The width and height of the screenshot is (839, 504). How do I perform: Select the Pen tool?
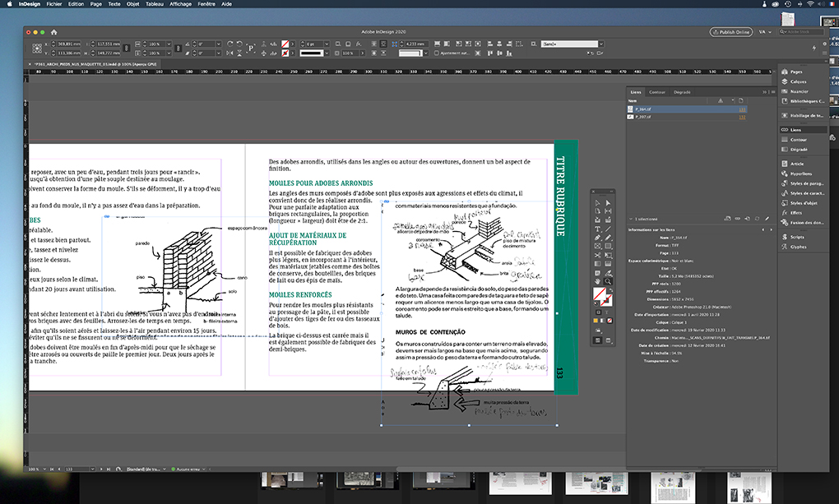pos(597,238)
